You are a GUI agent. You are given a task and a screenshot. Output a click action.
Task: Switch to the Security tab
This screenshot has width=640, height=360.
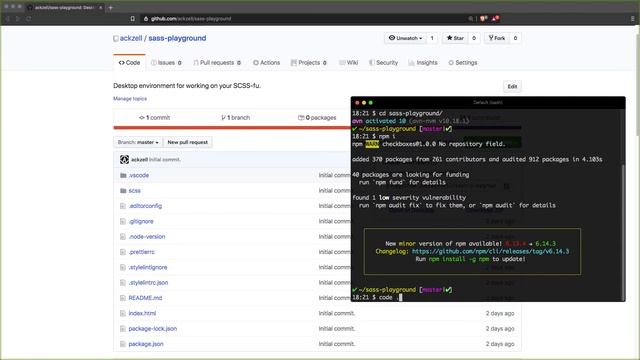click(383, 62)
